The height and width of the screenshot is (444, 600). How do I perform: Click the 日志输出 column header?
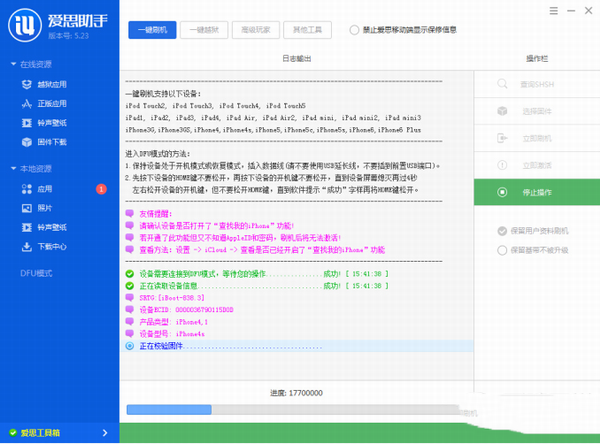click(x=297, y=59)
